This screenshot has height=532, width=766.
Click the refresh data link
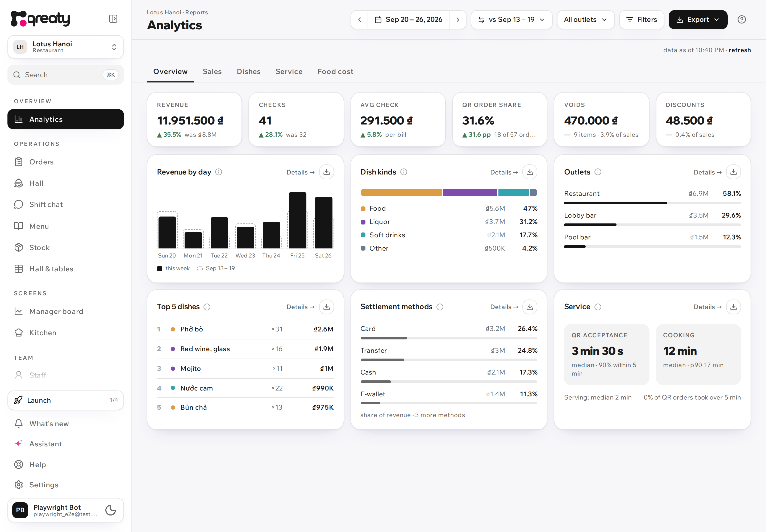point(740,50)
